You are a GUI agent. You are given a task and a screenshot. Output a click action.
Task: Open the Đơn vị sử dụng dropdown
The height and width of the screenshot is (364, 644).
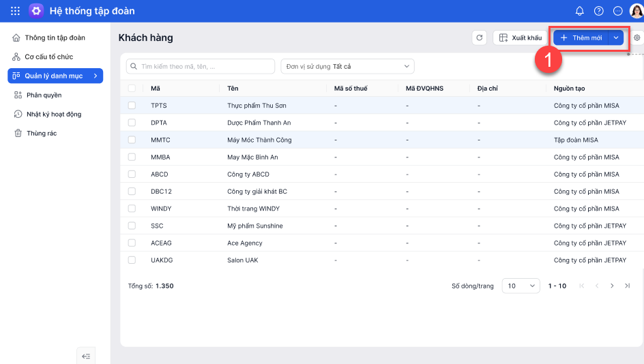tap(347, 66)
